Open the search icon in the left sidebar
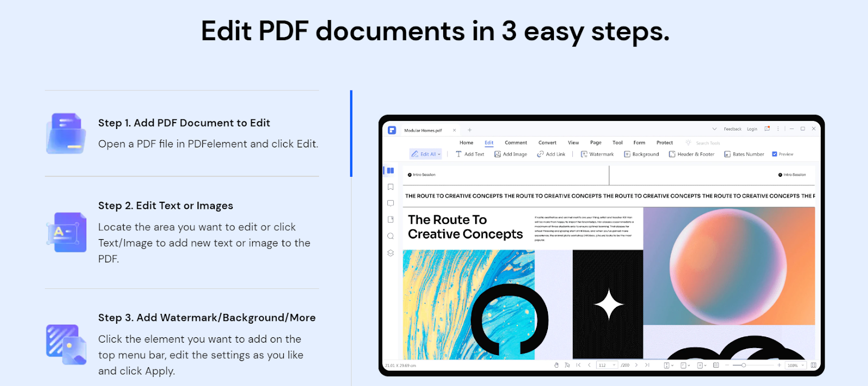 tap(391, 236)
